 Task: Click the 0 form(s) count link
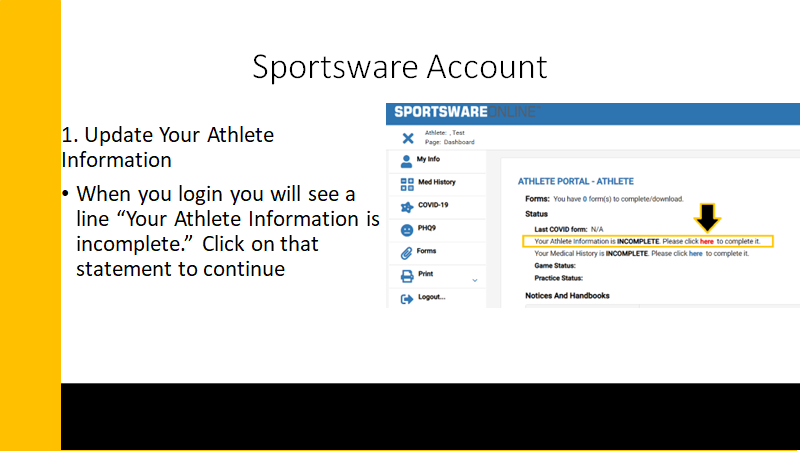point(585,199)
